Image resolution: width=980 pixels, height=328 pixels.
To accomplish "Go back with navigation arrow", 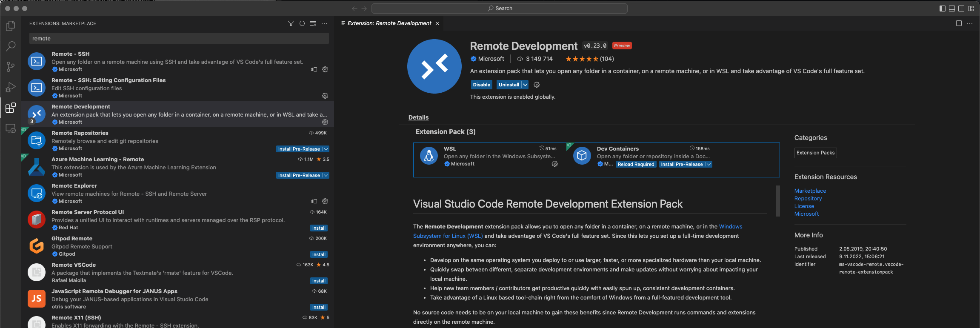I will [x=355, y=9].
